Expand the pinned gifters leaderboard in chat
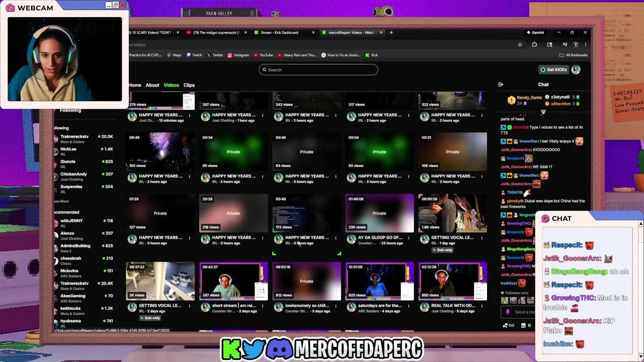This screenshot has width=644, height=362. click(x=543, y=112)
